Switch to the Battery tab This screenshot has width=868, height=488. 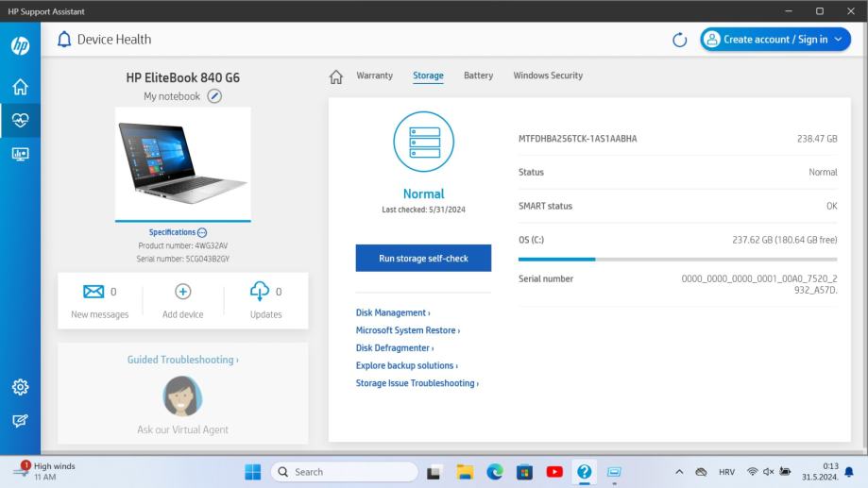point(478,76)
